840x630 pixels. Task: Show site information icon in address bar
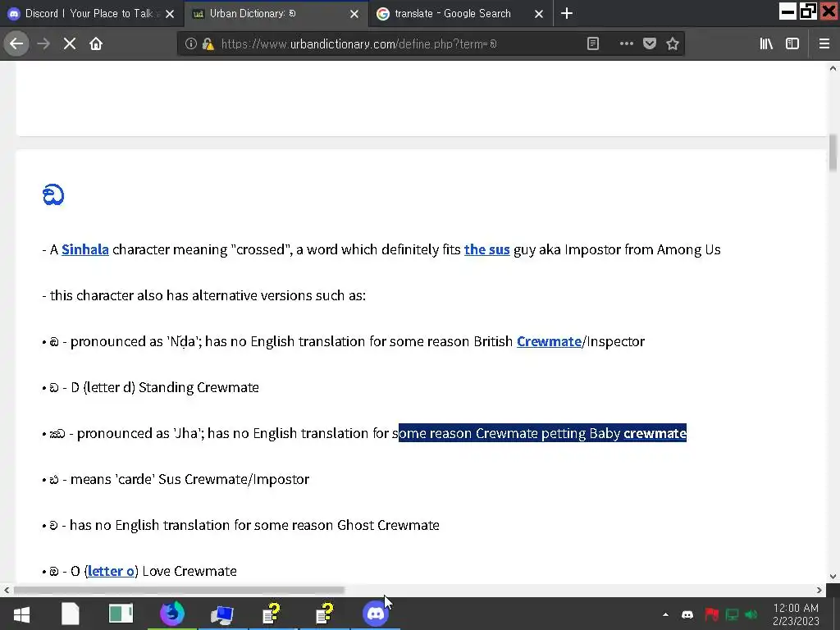tap(190, 44)
